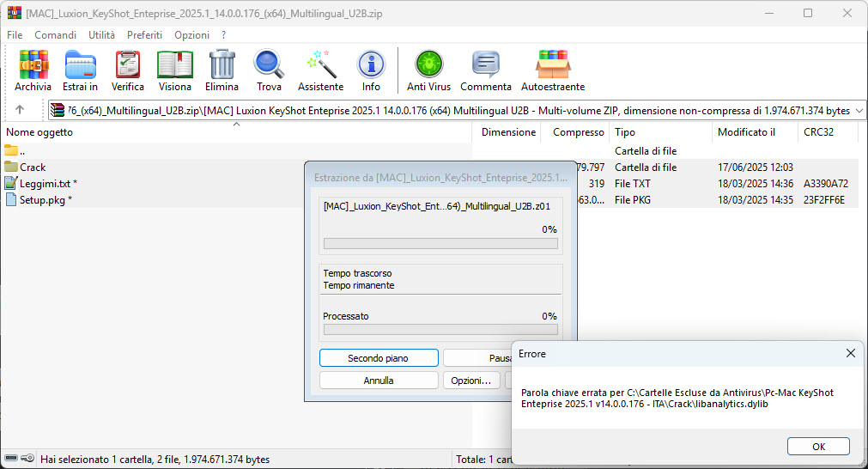The image size is (868, 469).
Task: Click the size value 319
Action: (596, 183)
